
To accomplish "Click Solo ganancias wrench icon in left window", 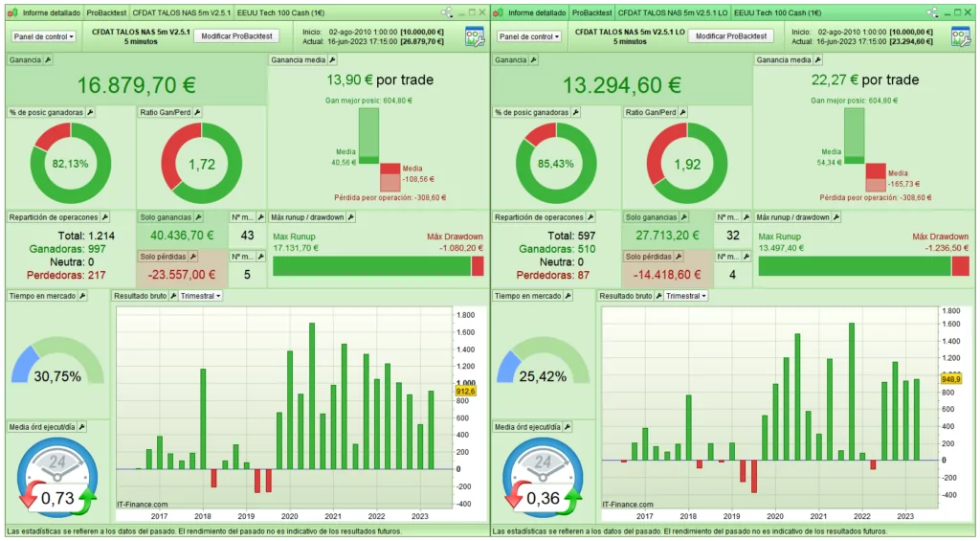I will tap(199, 217).
